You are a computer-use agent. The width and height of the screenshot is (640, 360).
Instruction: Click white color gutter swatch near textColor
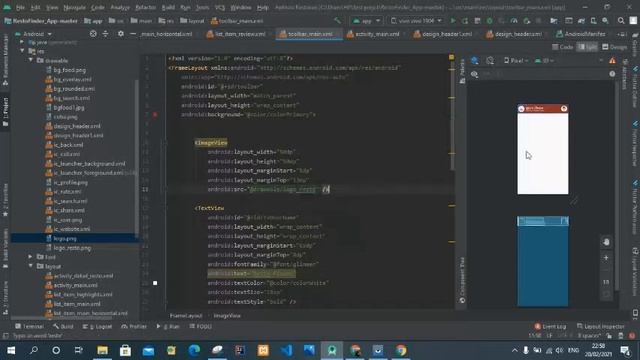(155, 283)
